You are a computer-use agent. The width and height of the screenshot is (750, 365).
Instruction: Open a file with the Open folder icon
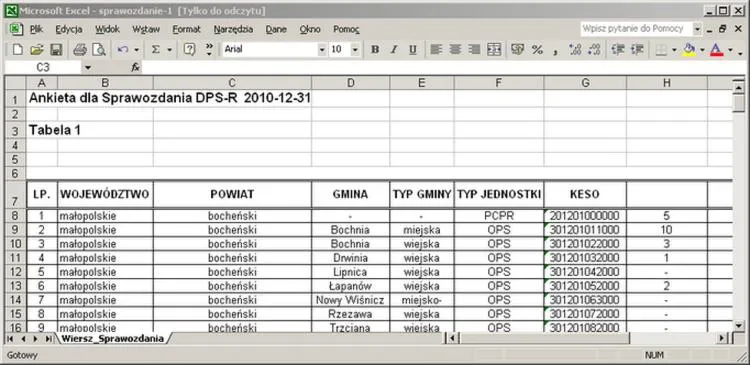(37, 49)
